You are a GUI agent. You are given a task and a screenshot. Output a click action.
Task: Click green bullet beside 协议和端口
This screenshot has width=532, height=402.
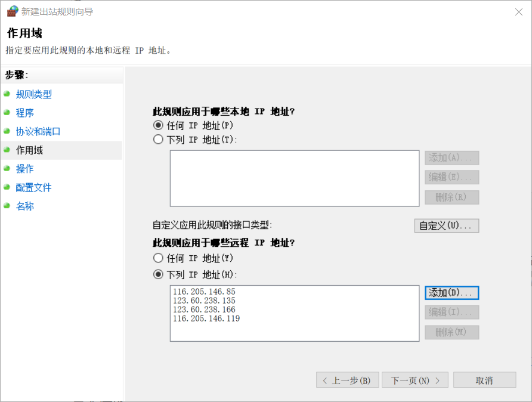(x=7, y=131)
